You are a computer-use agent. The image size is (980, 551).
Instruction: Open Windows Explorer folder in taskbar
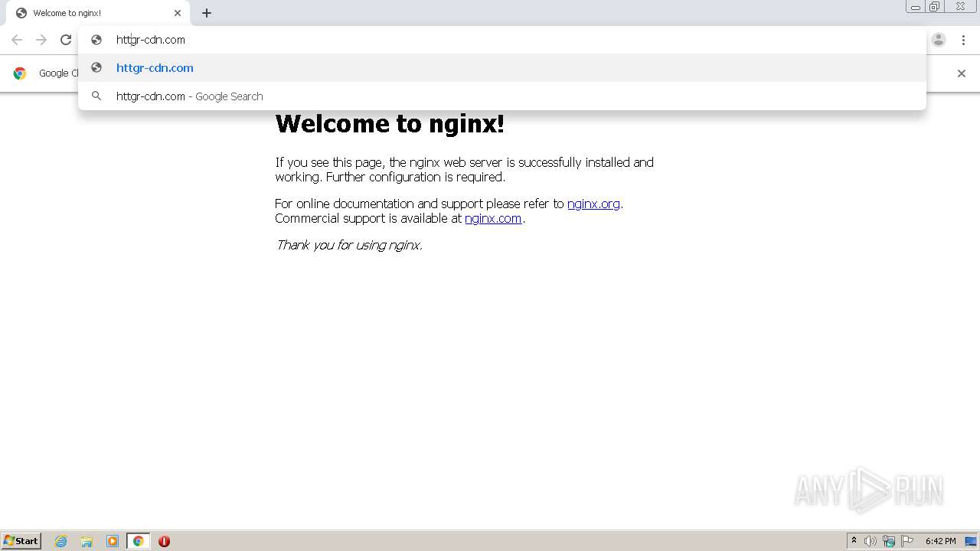point(87,541)
